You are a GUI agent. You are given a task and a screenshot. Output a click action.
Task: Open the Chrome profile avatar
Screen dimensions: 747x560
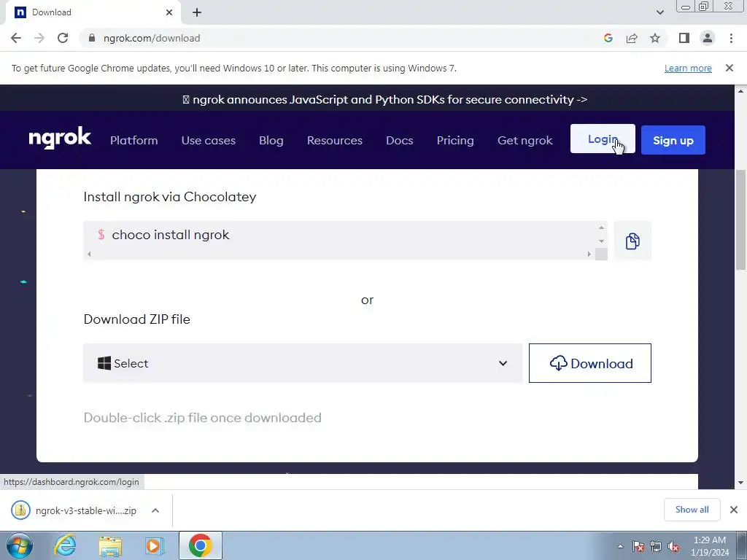tap(708, 38)
